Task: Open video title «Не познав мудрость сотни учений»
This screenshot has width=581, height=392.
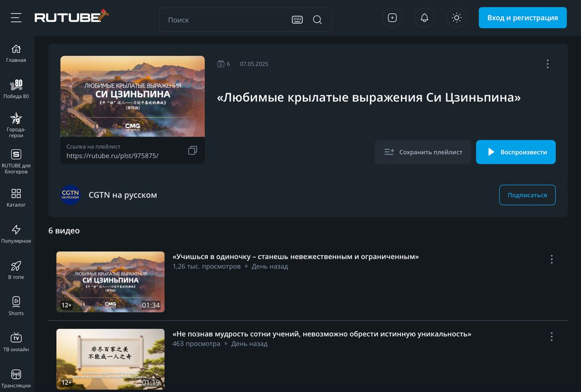Action: pos(322,334)
